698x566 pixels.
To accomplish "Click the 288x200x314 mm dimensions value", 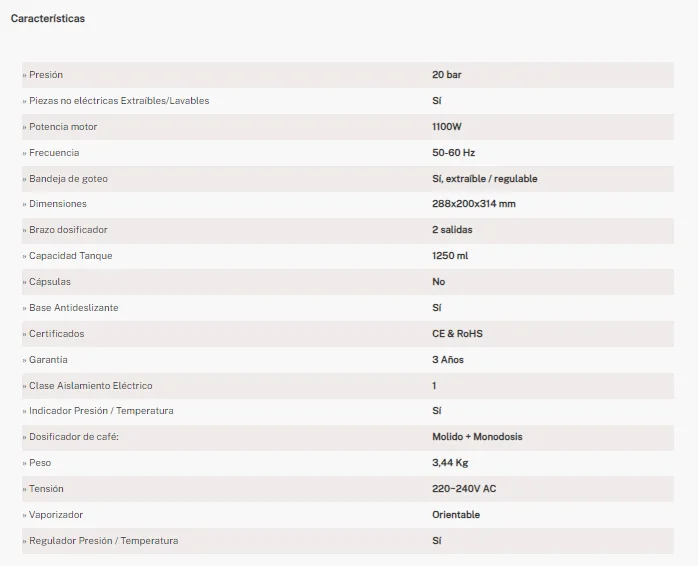I will pyautogui.click(x=474, y=204).
